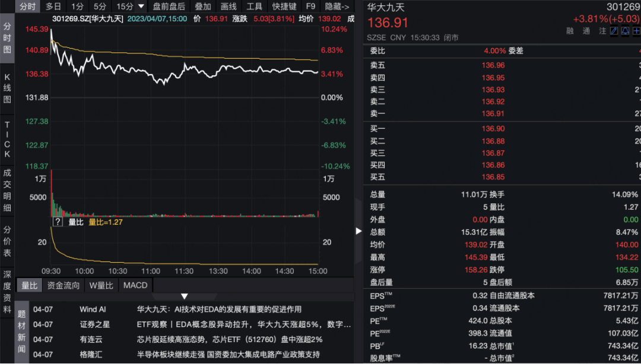
Task: Click the 卖三 price 136.93
Action: pos(493,90)
